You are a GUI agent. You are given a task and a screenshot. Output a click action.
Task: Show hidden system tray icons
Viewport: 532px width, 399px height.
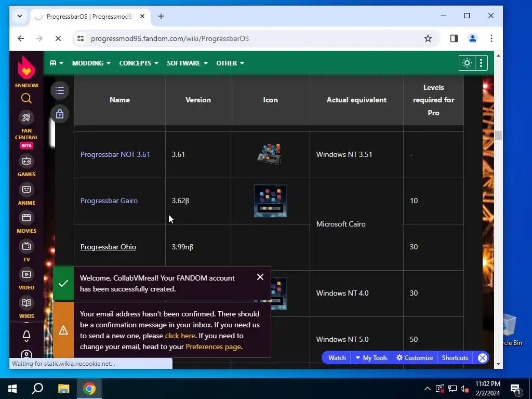[428, 389]
